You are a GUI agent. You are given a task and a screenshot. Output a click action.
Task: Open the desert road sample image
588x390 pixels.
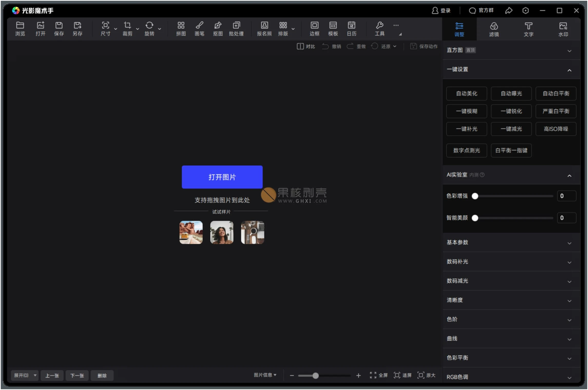coord(191,232)
